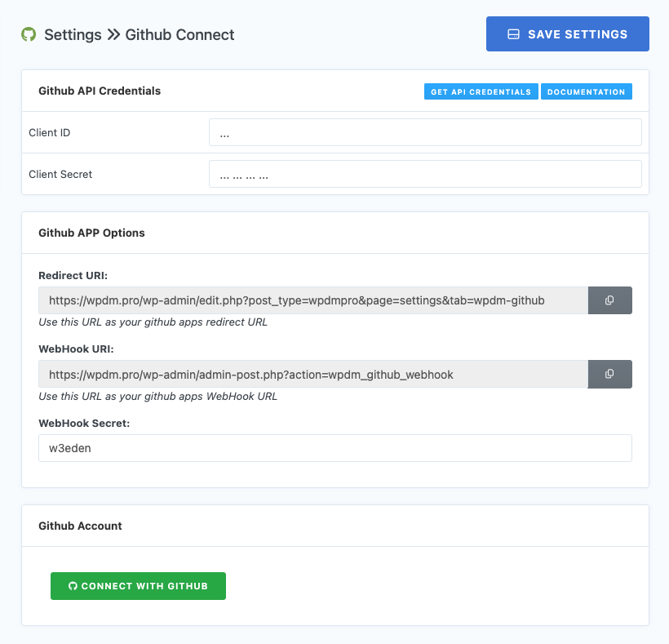Copy the Redirect URI using its copy icon
The width and height of the screenshot is (669, 644).
pyautogui.click(x=609, y=300)
